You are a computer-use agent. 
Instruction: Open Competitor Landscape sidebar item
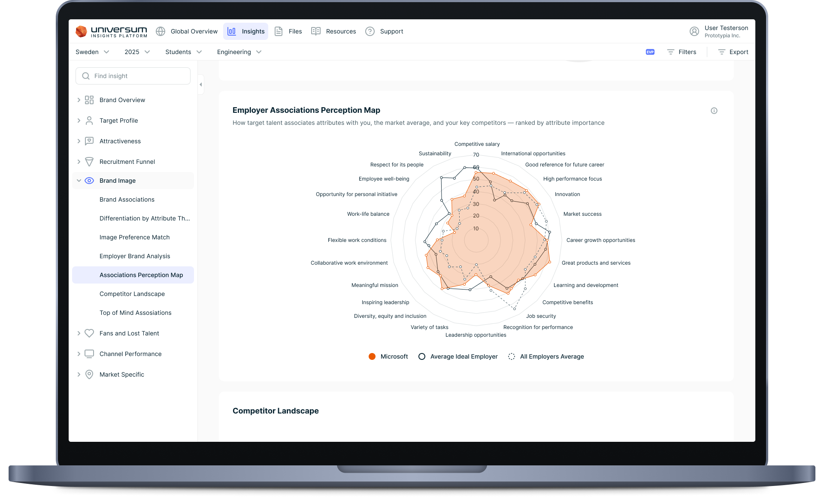[133, 294]
